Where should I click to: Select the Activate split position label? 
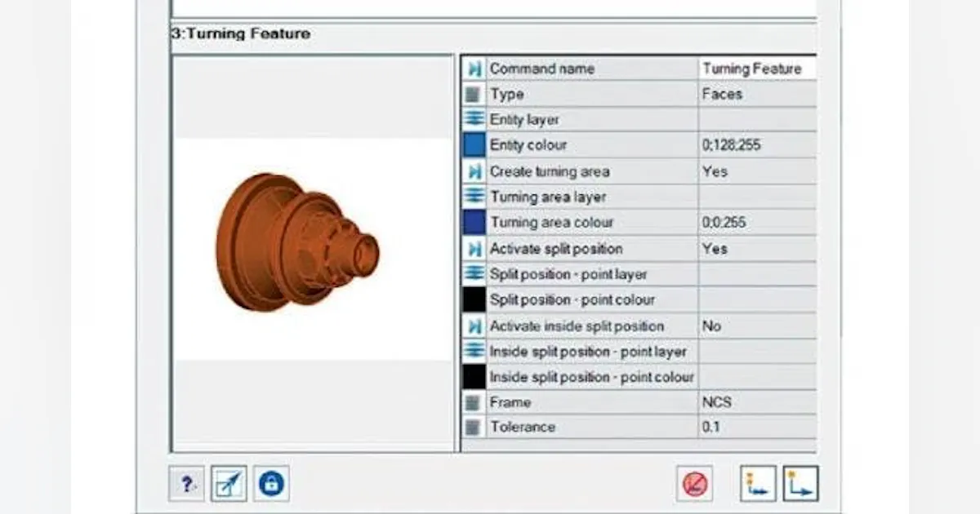555,248
